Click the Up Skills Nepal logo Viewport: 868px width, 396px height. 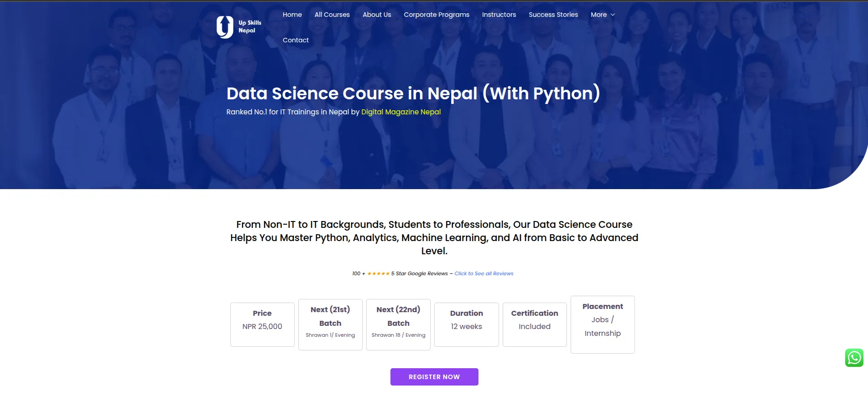[x=239, y=27]
